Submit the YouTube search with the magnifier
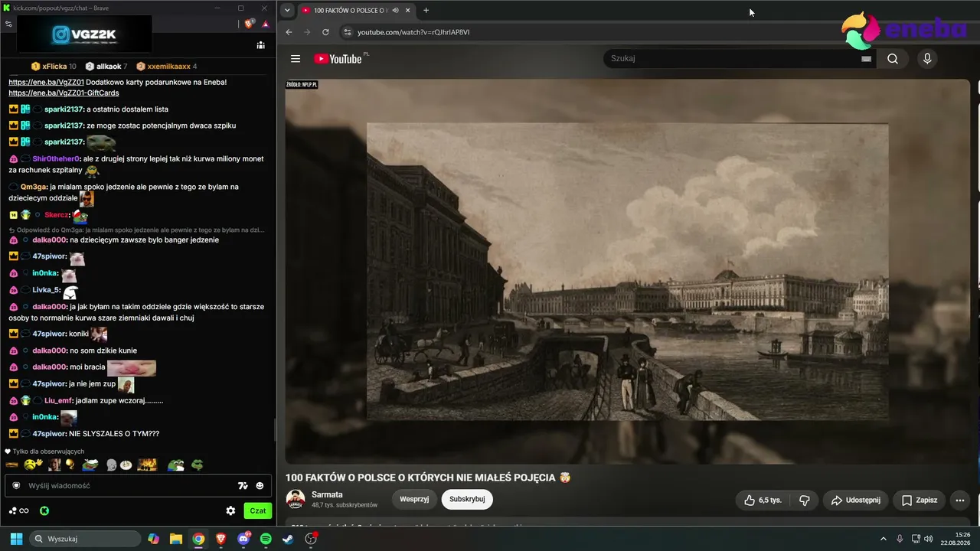980x551 pixels. coord(893,59)
